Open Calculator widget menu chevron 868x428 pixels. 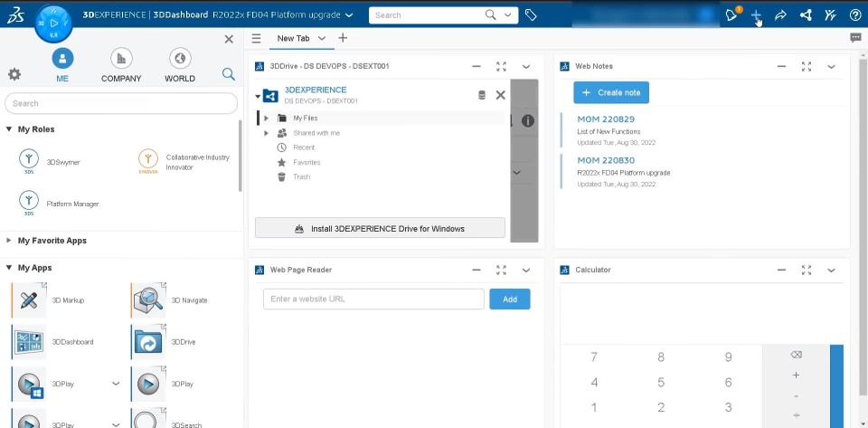832,271
